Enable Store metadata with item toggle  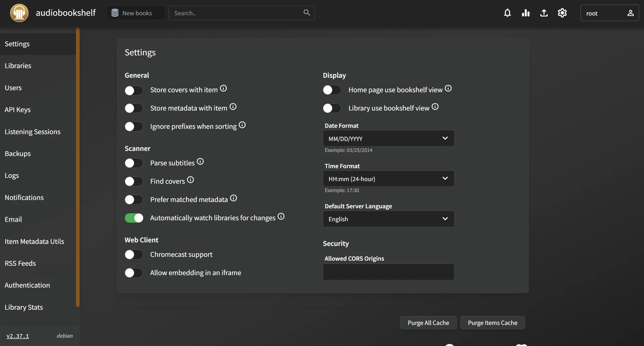coord(134,108)
